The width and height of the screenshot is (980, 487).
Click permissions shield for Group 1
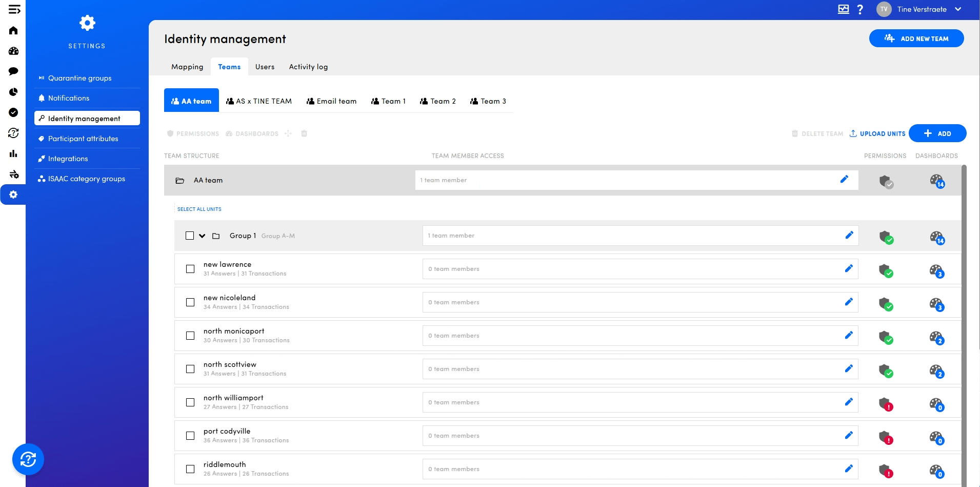pos(886,237)
